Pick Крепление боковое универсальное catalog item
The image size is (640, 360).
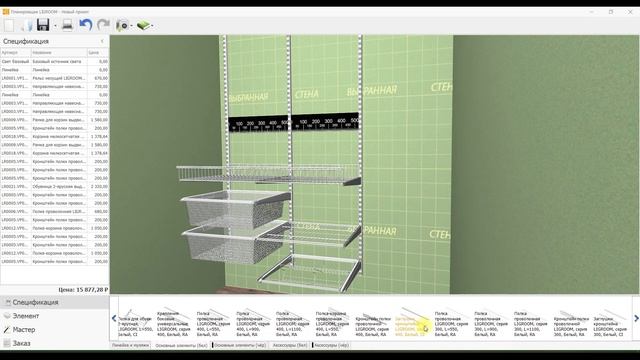(173, 322)
